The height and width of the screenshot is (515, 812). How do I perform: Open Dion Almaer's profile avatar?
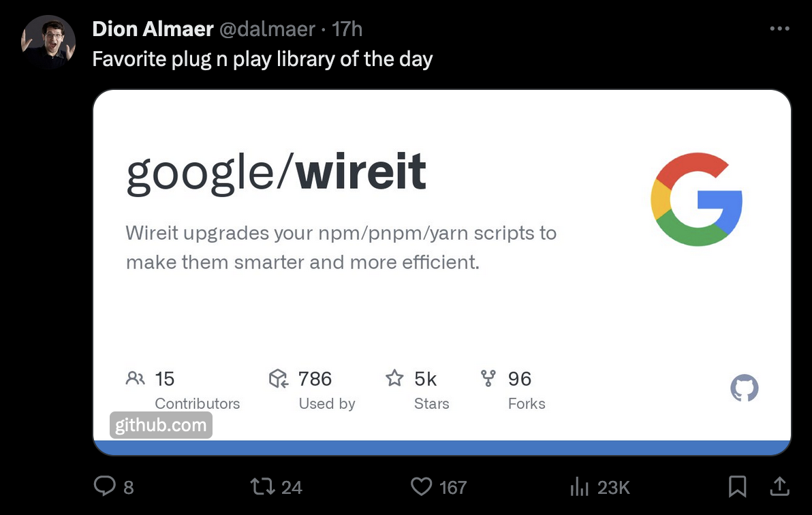48,42
